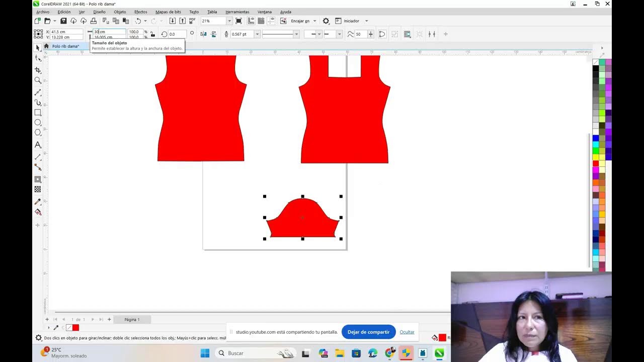The height and width of the screenshot is (362, 644).
Task: Select the Zoom magnifier tool
Action: coord(38,80)
